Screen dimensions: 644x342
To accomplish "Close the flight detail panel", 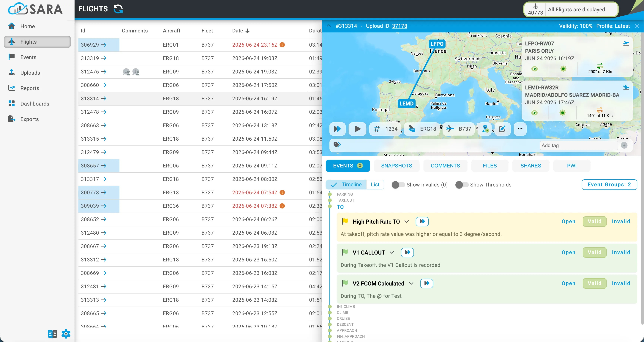I will [x=637, y=26].
